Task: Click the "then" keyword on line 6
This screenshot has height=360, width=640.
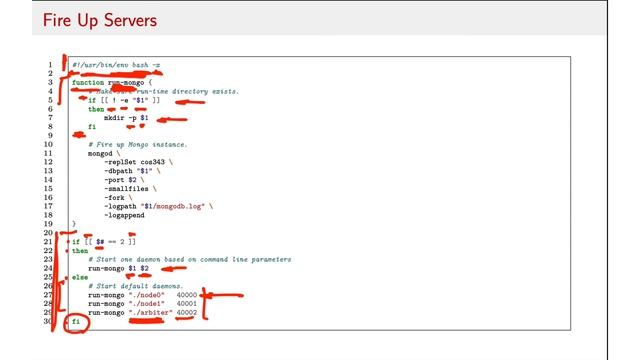Action: tap(96, 109)
